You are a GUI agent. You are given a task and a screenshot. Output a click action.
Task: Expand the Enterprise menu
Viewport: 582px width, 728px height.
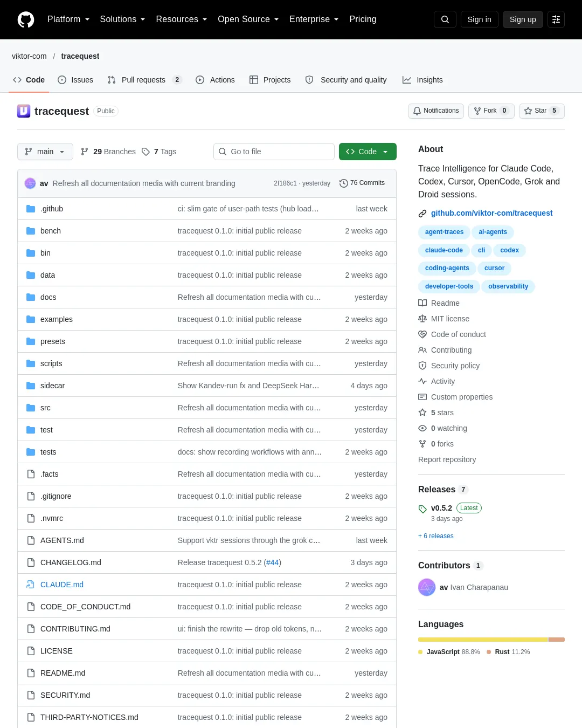314,19
